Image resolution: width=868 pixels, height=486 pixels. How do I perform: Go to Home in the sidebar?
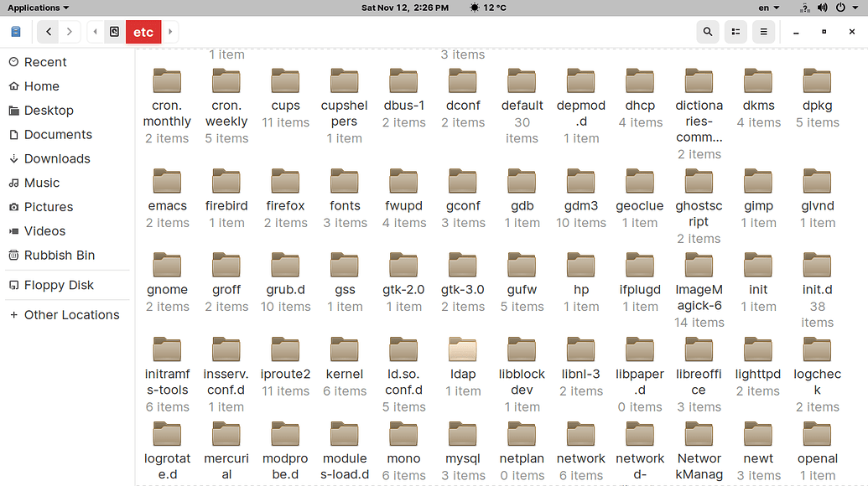tap(68, 86)
